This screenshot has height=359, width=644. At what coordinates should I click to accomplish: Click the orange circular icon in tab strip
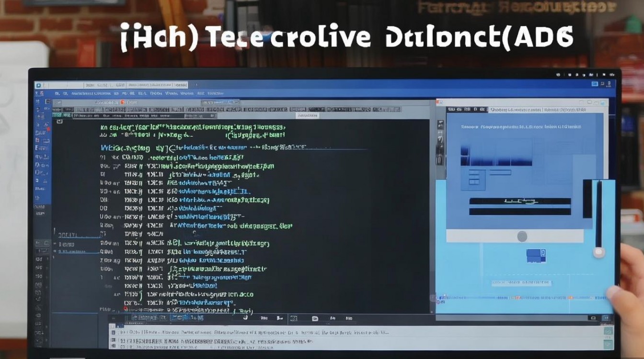[x=122, y=102]
